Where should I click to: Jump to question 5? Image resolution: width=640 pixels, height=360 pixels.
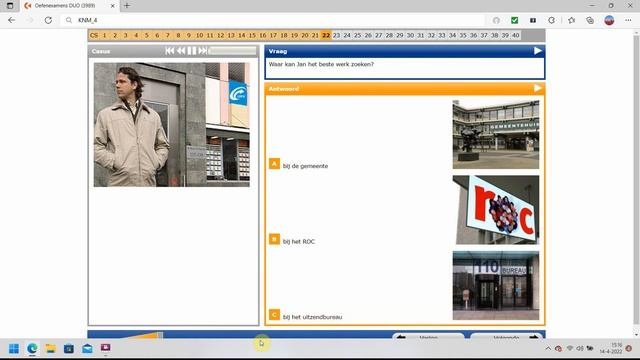point(147,36)
